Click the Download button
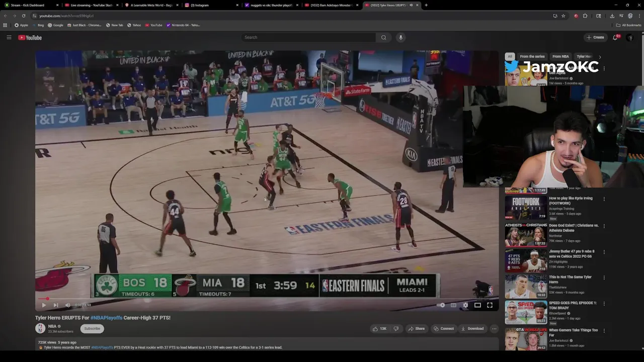644x362 pixels. click(472, 329)
